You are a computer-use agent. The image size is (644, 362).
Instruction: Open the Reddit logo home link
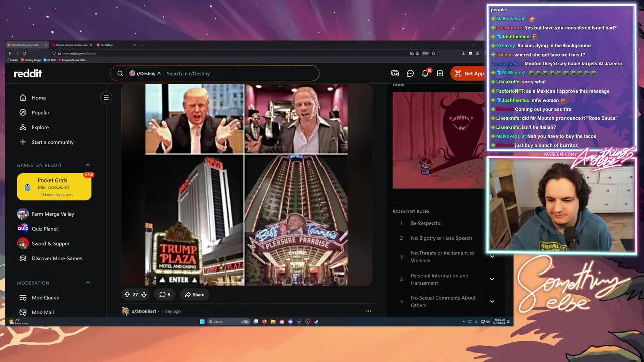[x=28, y=73]
